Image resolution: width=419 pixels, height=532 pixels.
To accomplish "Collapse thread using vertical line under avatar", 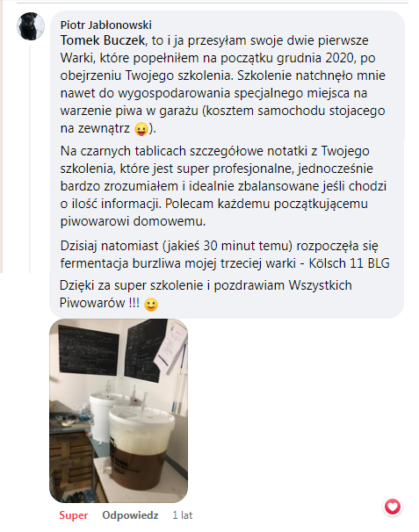I will click(x=30, y=158).
